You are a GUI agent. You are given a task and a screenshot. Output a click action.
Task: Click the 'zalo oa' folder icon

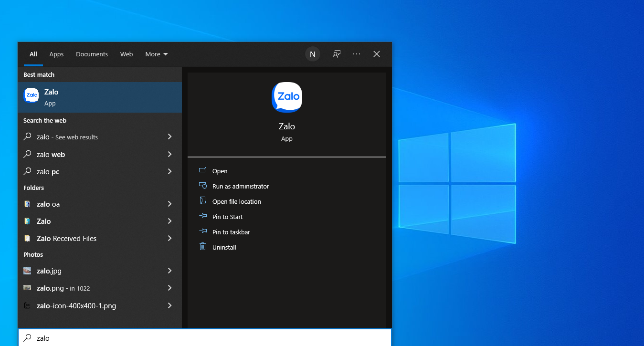[x=27, y=204]
